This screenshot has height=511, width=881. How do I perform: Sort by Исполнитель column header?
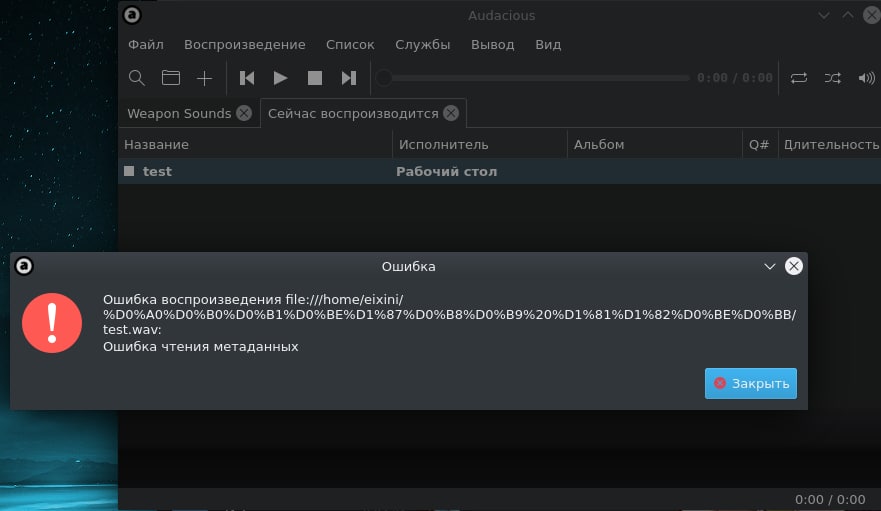[480, 144]
